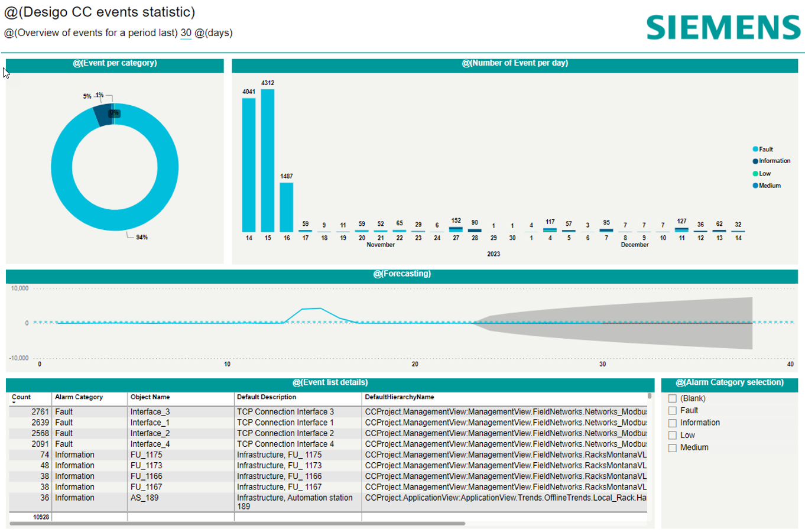Click the Siemens logo
The image size is (805, 532).
pos(723,28)
